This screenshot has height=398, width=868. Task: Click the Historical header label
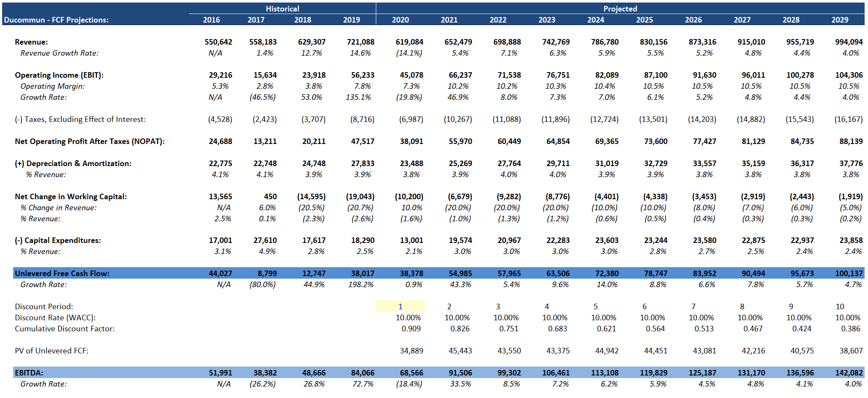[x=282, y=8]
